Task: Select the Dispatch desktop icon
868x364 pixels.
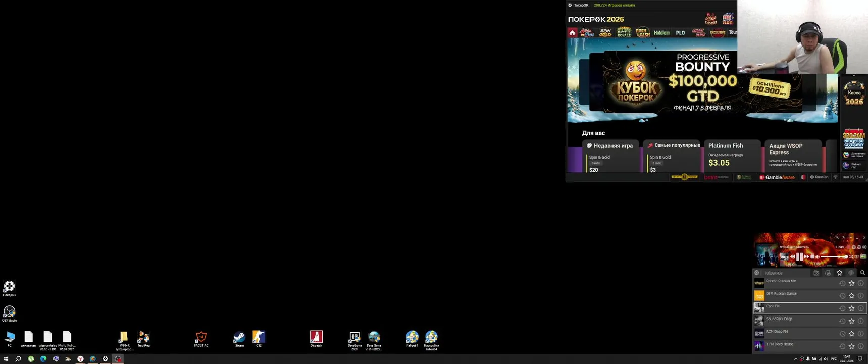Action: point(316,339)
